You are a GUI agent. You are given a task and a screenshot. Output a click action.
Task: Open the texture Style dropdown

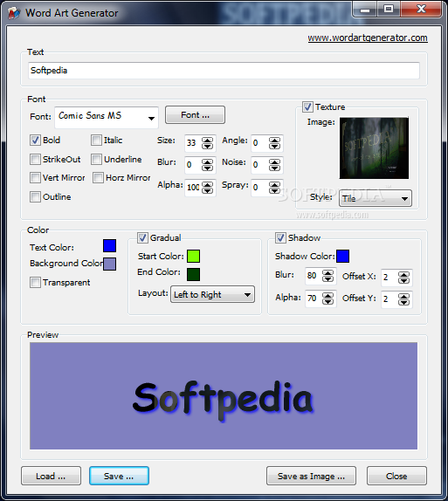click(376, 198)
